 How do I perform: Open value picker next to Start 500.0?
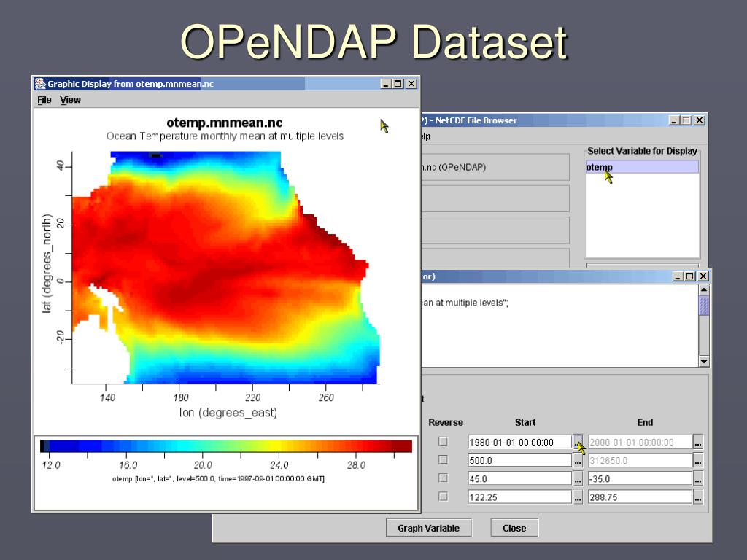coord(578,461)
